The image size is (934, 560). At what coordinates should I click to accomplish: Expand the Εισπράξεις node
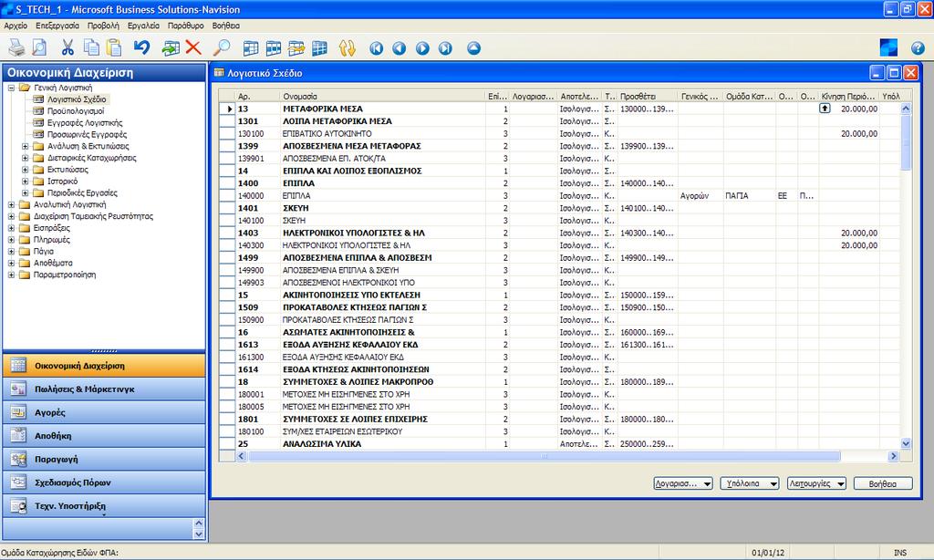point(11,228)
